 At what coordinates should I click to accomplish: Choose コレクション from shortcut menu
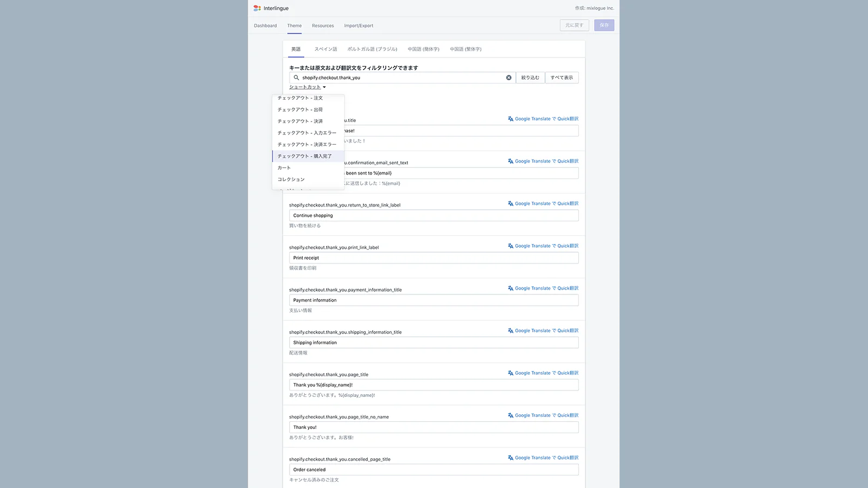(308, 179)
